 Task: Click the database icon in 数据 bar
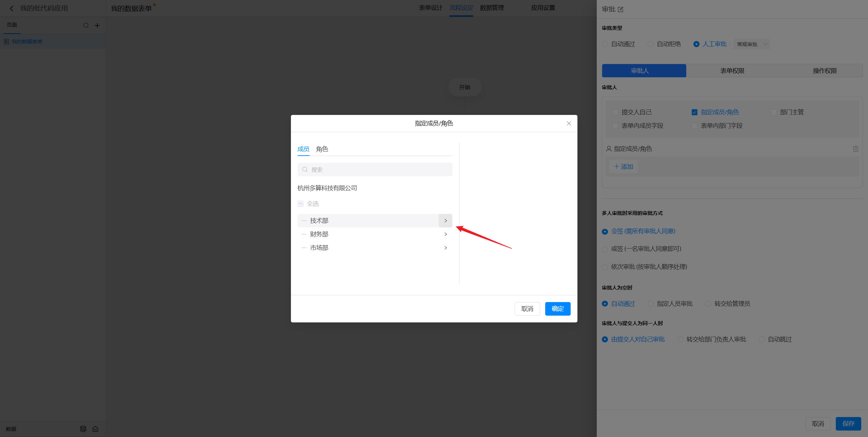(83, 429)
